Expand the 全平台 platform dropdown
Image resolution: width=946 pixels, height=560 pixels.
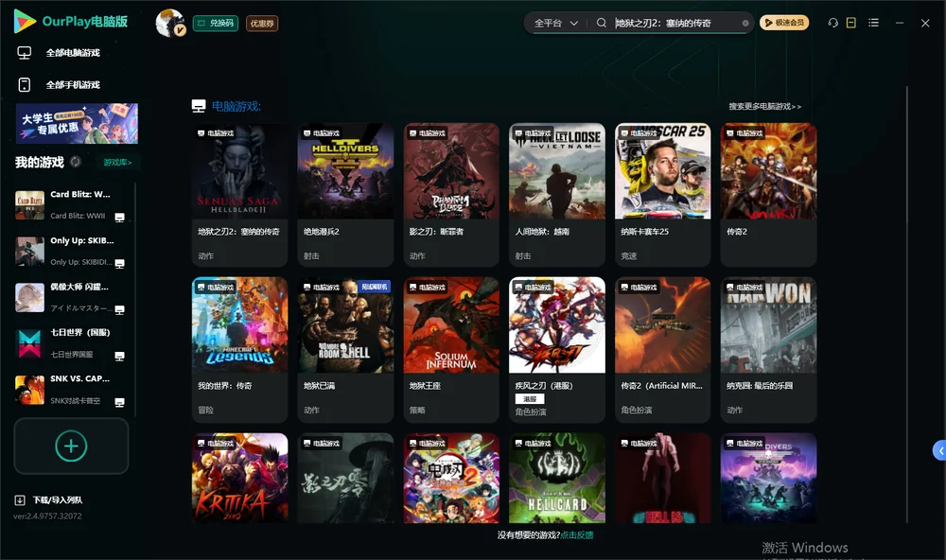(x=555, y=23)
